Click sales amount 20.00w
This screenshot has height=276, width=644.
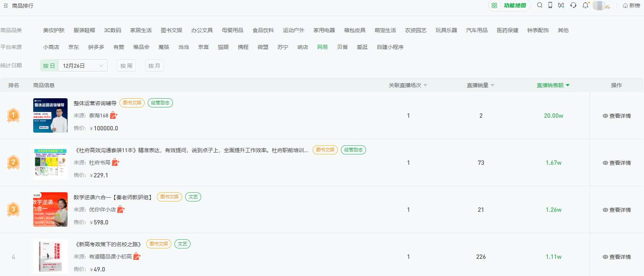pyautogui.click(x=554, y=116)
